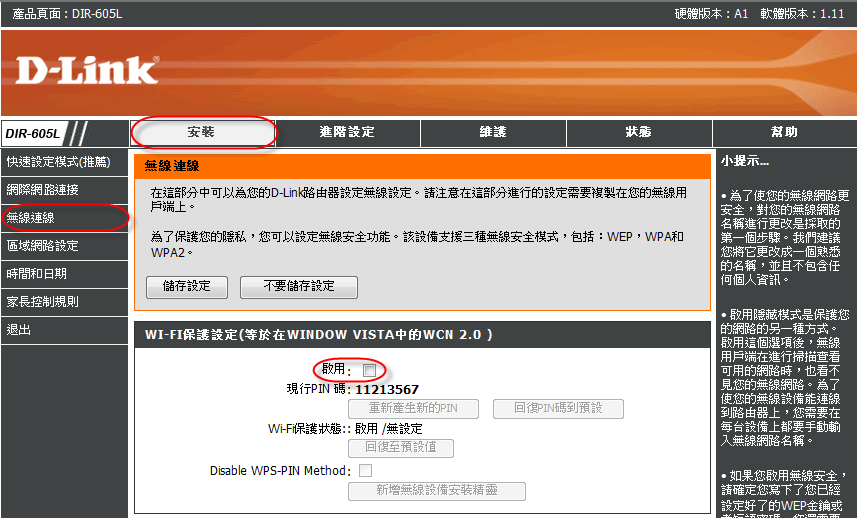This screenshot has width=857, height=518.
Task: Open the 安裝 setup tab
Action: click(x=202, y=133)
